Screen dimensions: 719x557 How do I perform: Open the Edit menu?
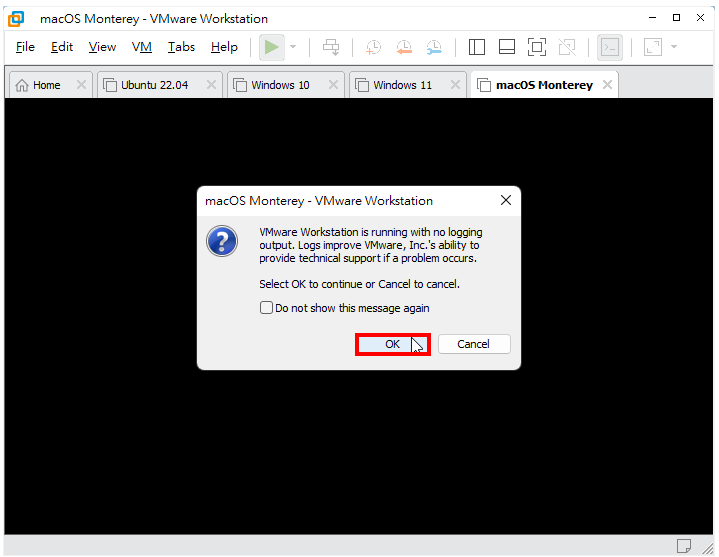coord(62,47)
